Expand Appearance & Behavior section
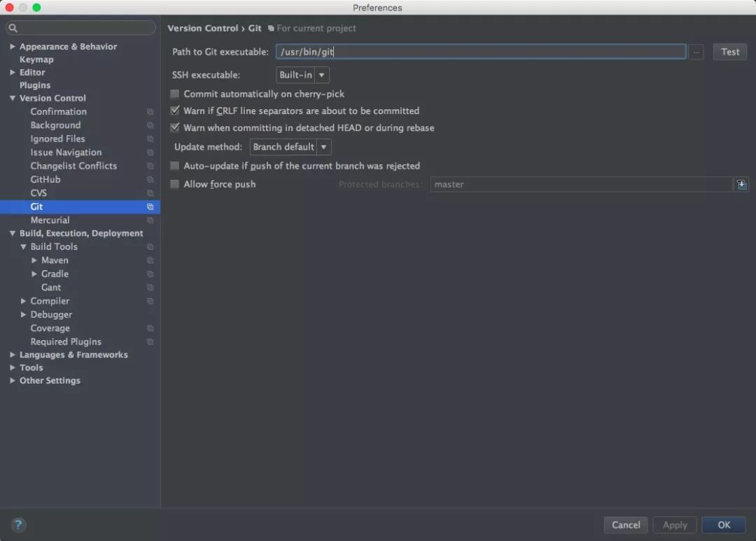This screenshot has width=756, height=541. (x=13, y=46)
